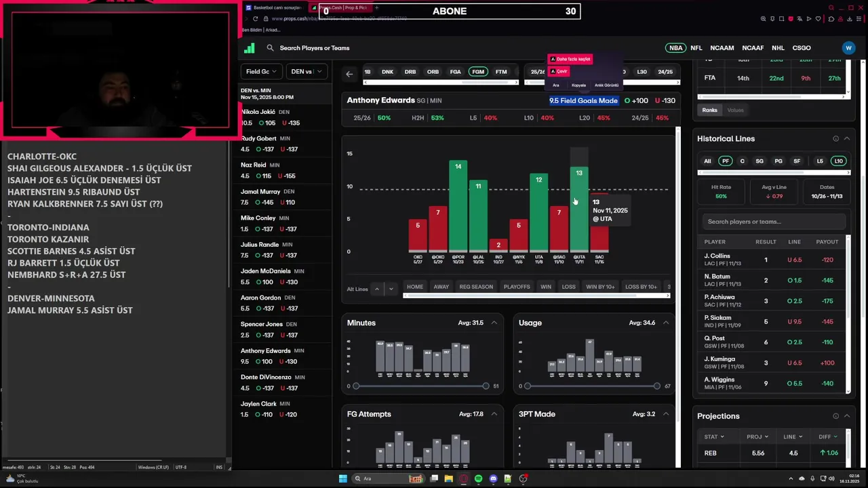Filter chart by PLAYOFFS
This screenshot has height=488, width=868.
517,287
